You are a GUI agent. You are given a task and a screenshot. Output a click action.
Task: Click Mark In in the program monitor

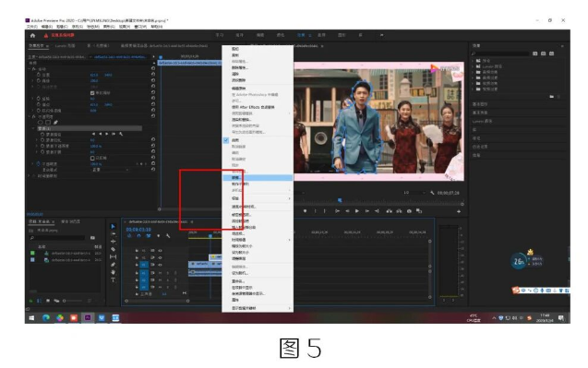tap(315, 211)
